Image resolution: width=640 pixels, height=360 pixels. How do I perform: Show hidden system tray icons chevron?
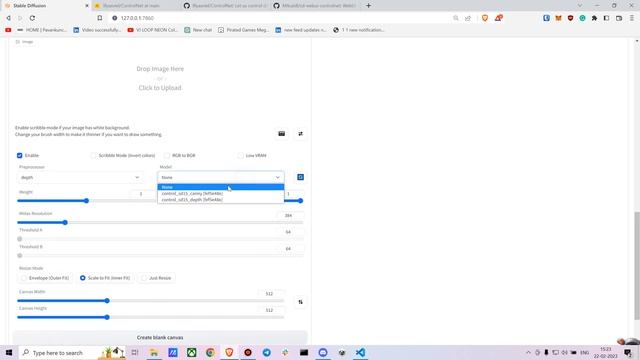click(x=529, y=353)
